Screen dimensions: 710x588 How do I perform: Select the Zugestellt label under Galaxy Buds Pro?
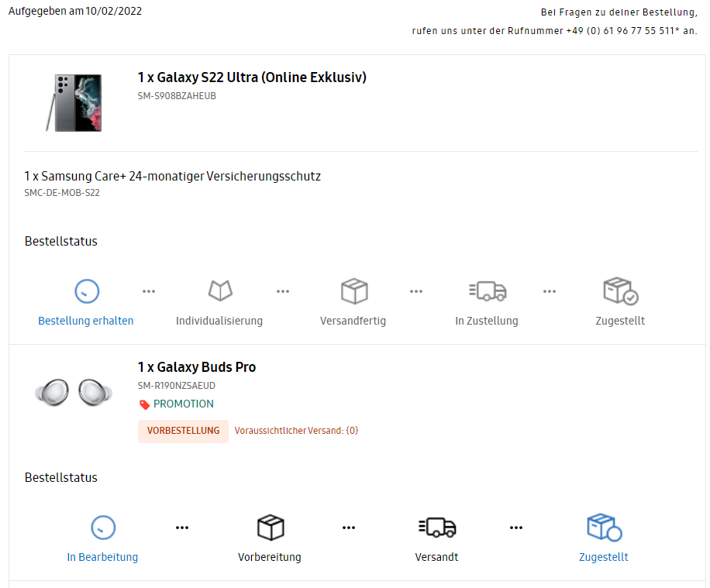pos(604,557)
